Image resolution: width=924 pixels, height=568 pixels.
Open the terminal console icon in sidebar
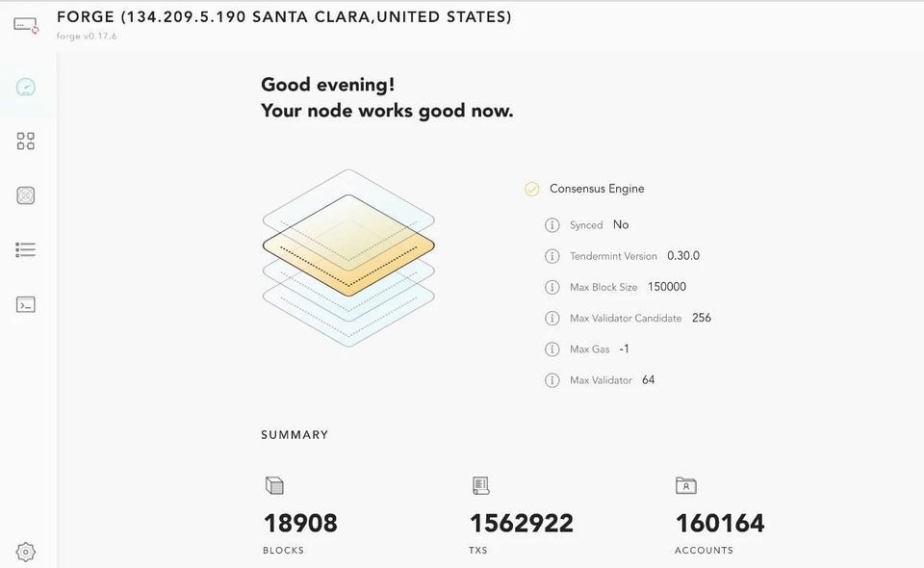26,304
